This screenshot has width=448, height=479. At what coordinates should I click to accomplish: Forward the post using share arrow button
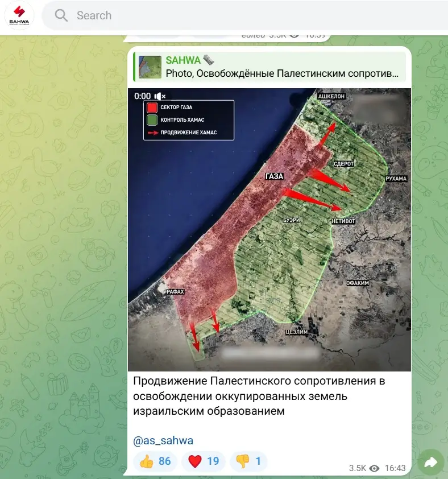click(430, 463)
